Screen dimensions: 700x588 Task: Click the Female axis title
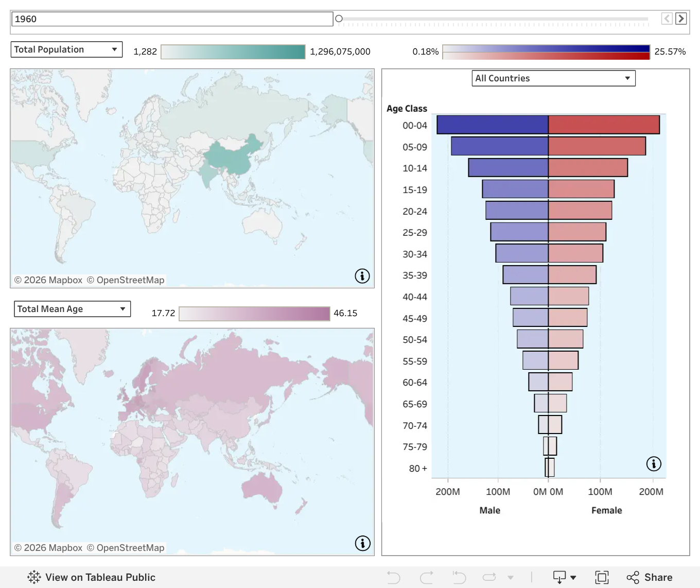(x=607, y=510)
